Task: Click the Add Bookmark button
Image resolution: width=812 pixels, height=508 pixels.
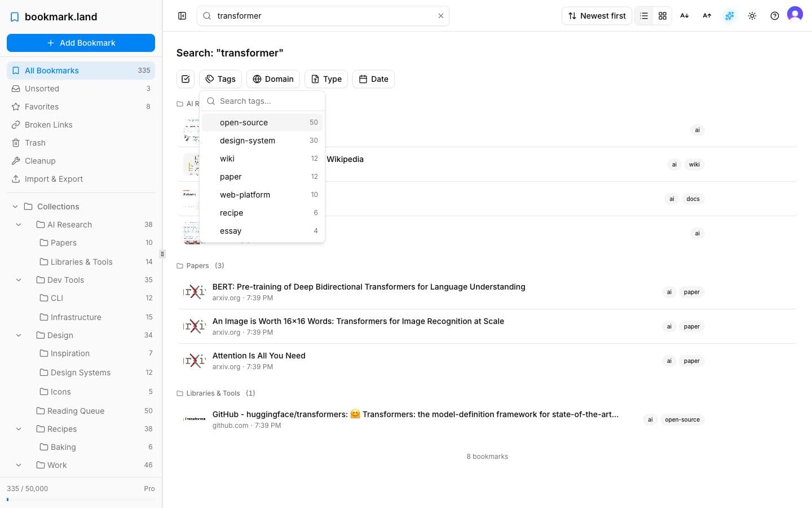Action: pyautogui.click(x=81, y=43)
